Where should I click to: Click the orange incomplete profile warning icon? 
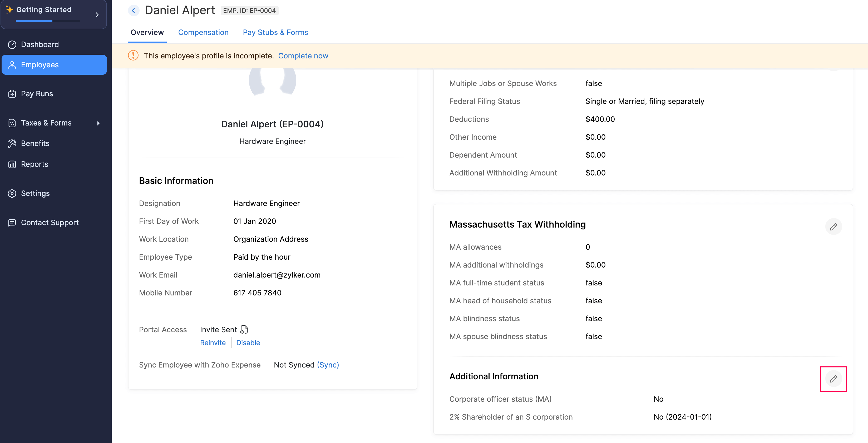coord(133,56)
